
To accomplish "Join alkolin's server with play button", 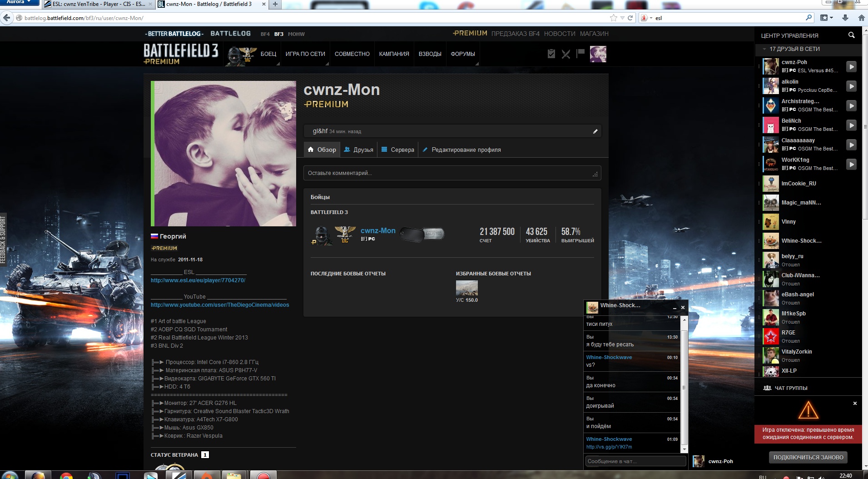I will point(852,86).
